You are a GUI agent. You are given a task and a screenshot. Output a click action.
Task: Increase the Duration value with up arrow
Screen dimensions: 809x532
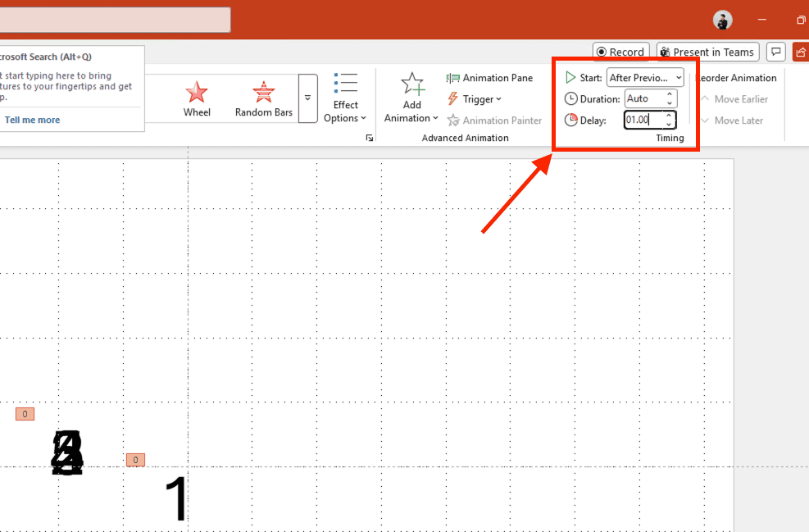pos(670,94)
